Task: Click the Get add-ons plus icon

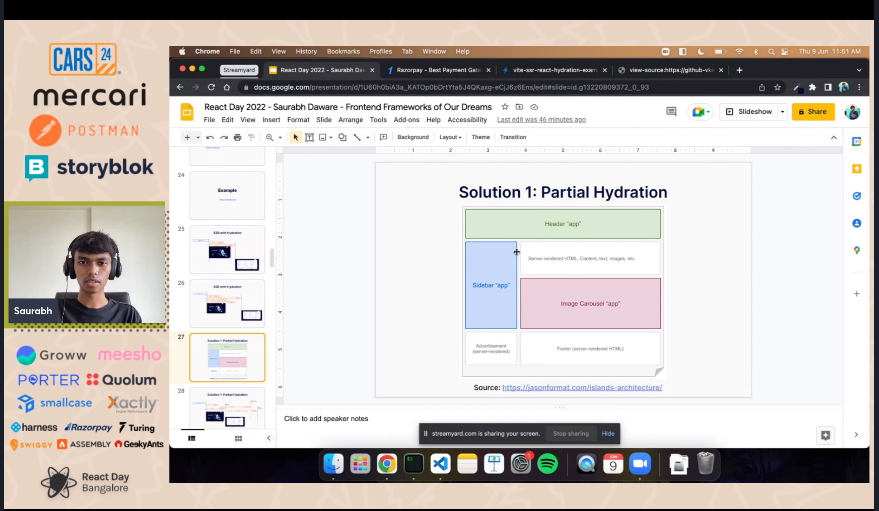Action: [x=856, y=294]
